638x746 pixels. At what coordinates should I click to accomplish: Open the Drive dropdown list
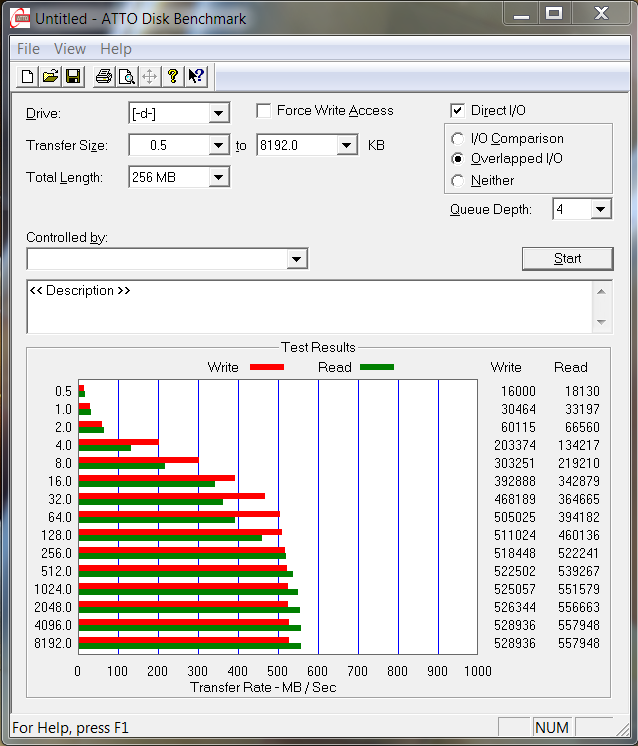[x=219, y=114]
